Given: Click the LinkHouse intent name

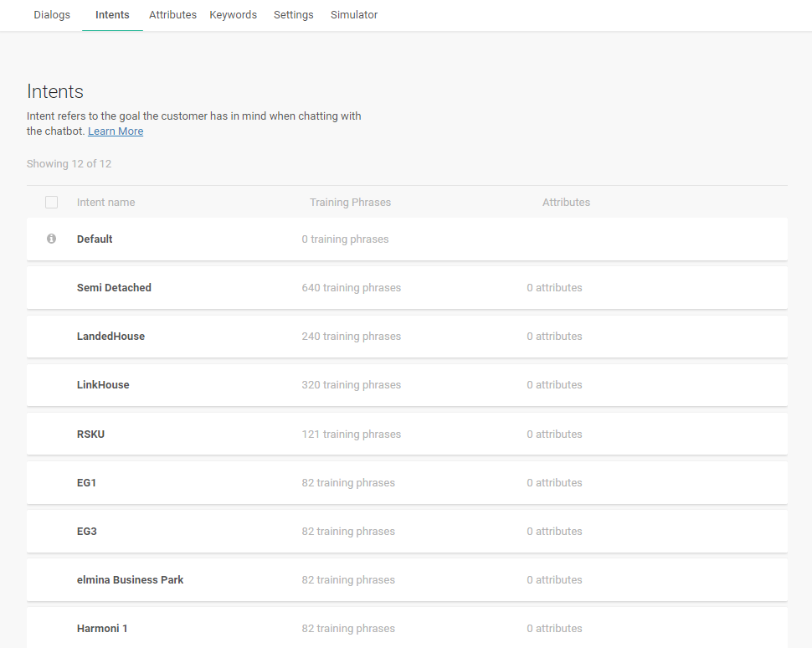Looking at the screenshot, I should [x=103, y=385].
